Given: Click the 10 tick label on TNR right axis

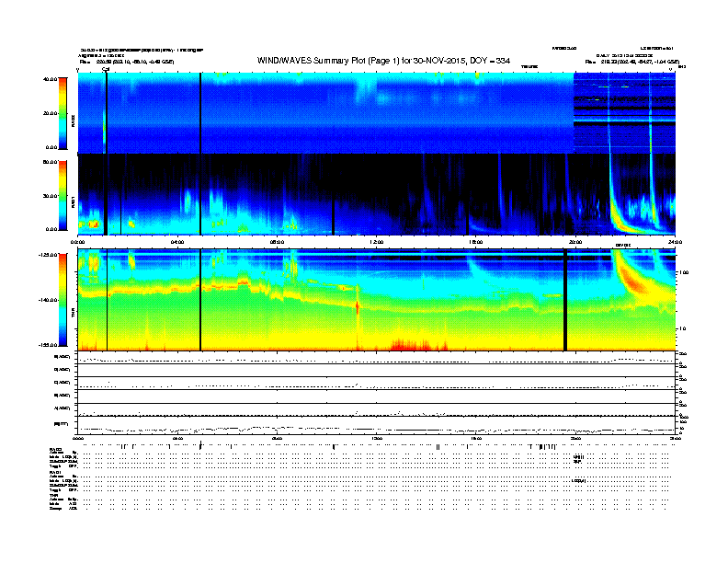Looking at the screenshot, I should pos(682,329).
